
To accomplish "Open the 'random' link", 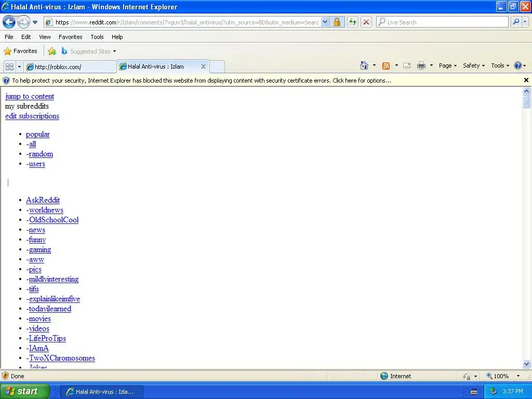I will tap(41, 154).
